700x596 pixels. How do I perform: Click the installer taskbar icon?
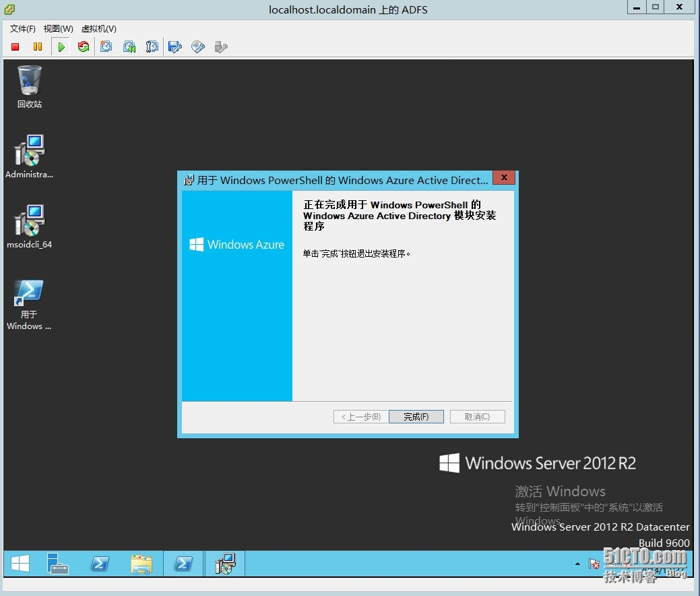click(x=225, y=564)
